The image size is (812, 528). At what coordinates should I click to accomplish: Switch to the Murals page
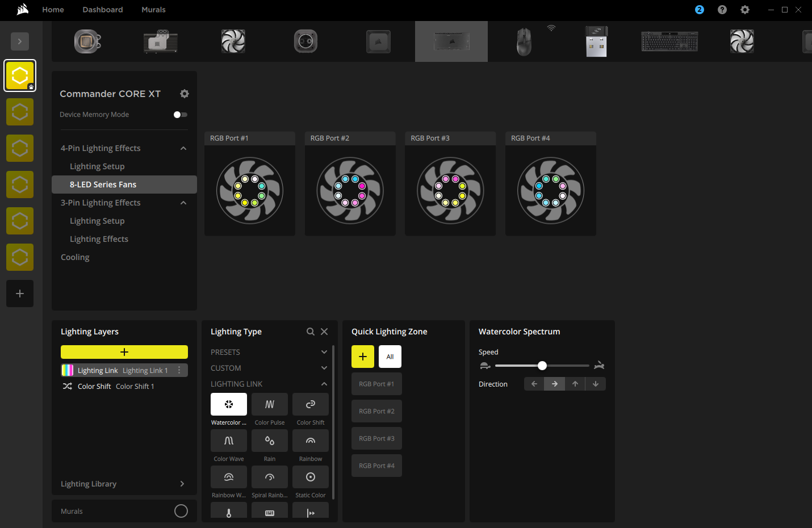[153, 10]
